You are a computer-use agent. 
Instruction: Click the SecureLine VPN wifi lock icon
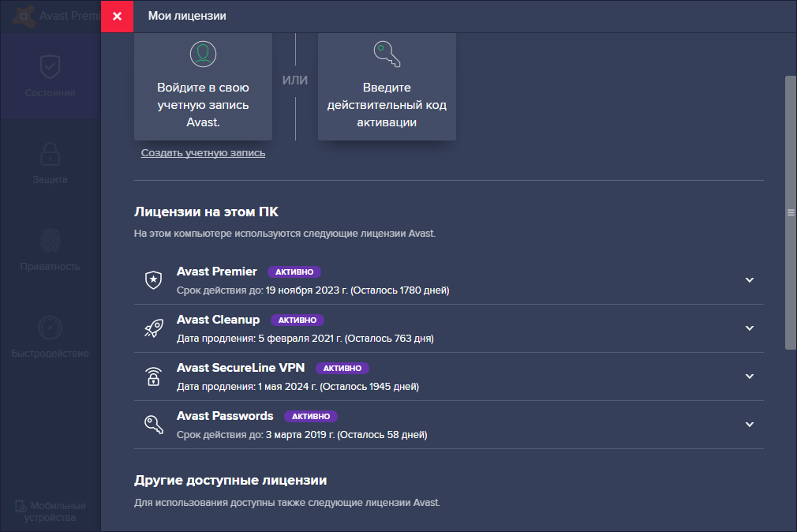point(153,377)
